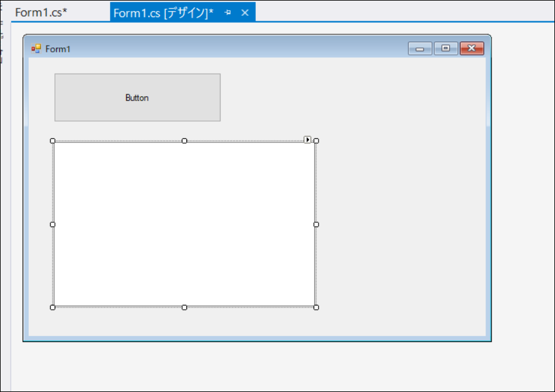Switch to the Form1.cs* code tab
This screenshot has height=392, width=555.
[x=41, y=12]
